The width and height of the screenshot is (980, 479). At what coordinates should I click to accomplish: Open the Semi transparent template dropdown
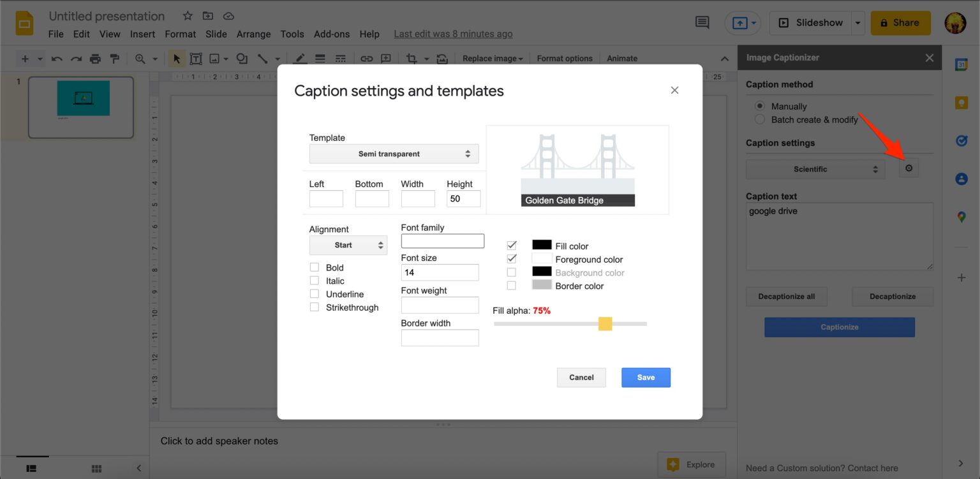coord(394,153)
